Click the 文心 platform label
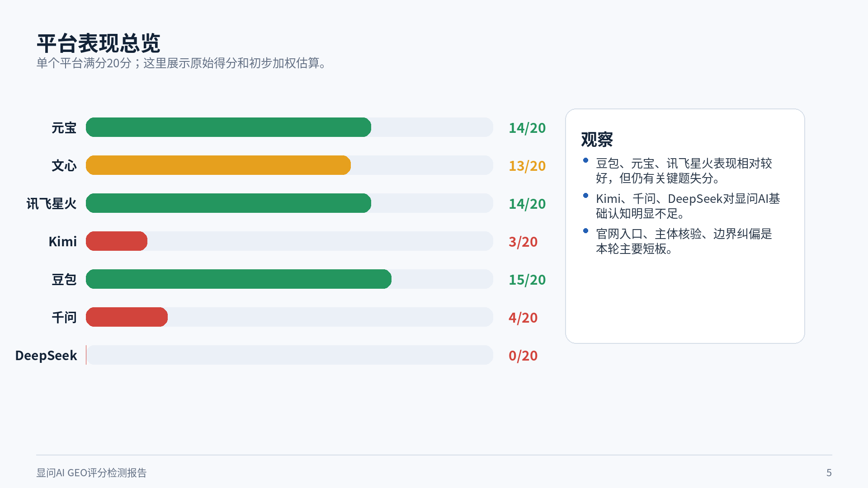 pos(64,166)
